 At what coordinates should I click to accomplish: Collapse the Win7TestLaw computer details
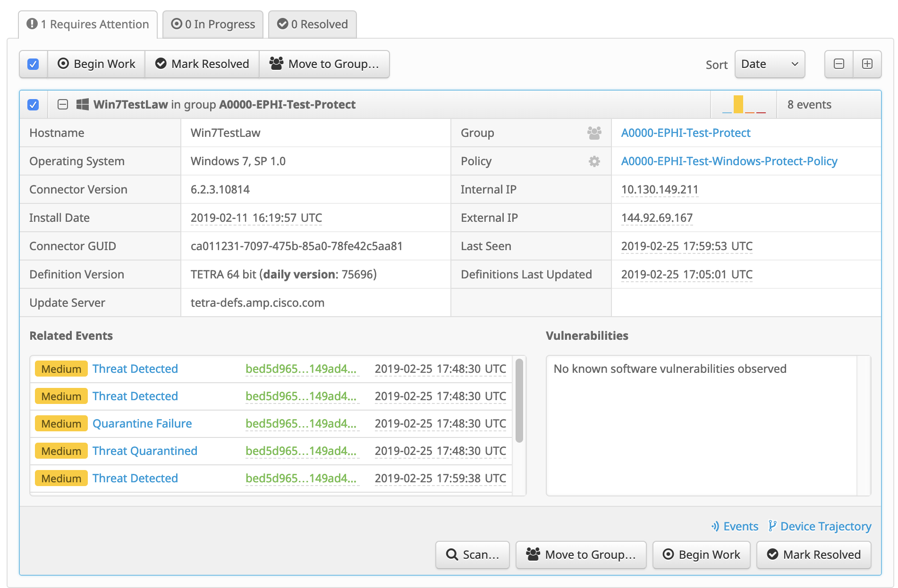[63, 105]
